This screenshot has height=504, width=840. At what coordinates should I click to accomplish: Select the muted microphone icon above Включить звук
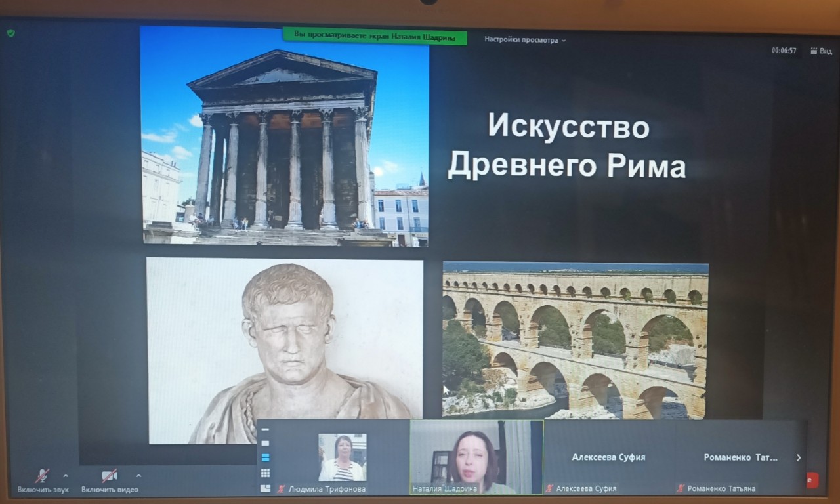[42, 475]
